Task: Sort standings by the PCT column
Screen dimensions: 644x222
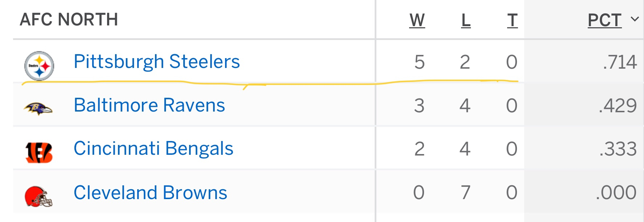Action: tap(605, 20)
